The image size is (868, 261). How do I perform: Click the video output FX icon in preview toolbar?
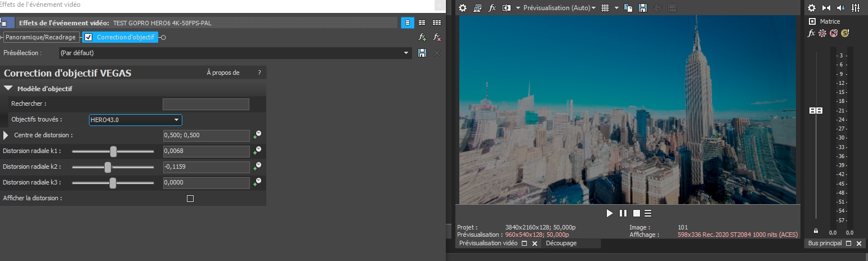coord(491,8)
